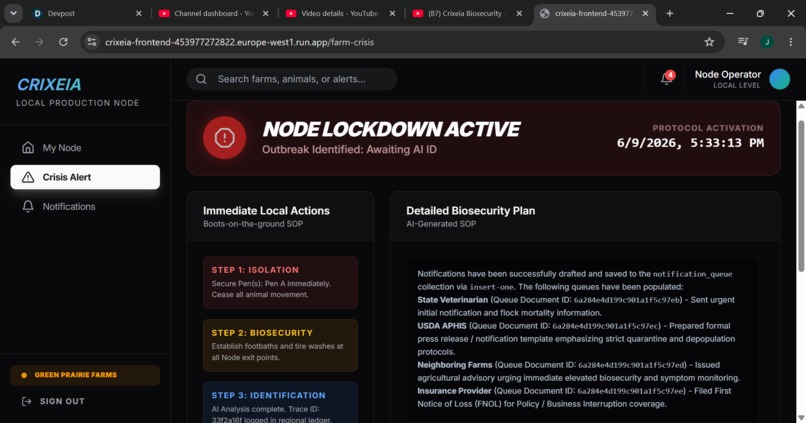806x423 pixels.
Task: Open the Chrome three-dot menu
Action: 791,42
